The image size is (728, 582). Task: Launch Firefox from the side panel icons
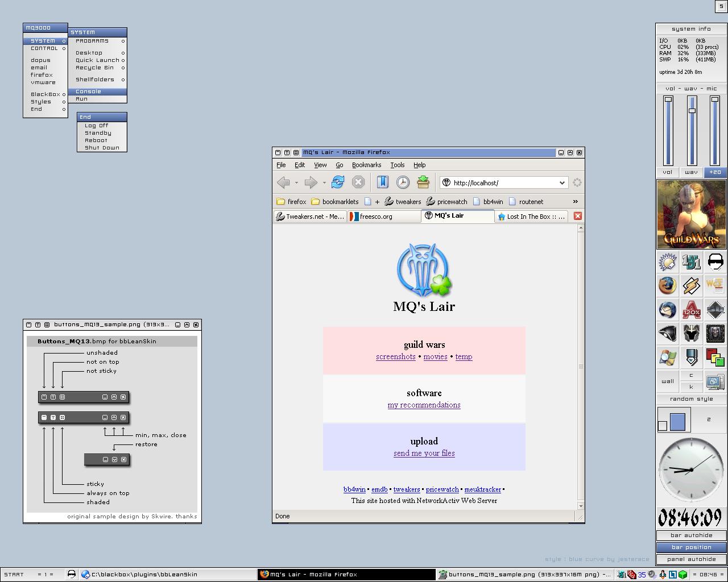(x=668, y=285)
